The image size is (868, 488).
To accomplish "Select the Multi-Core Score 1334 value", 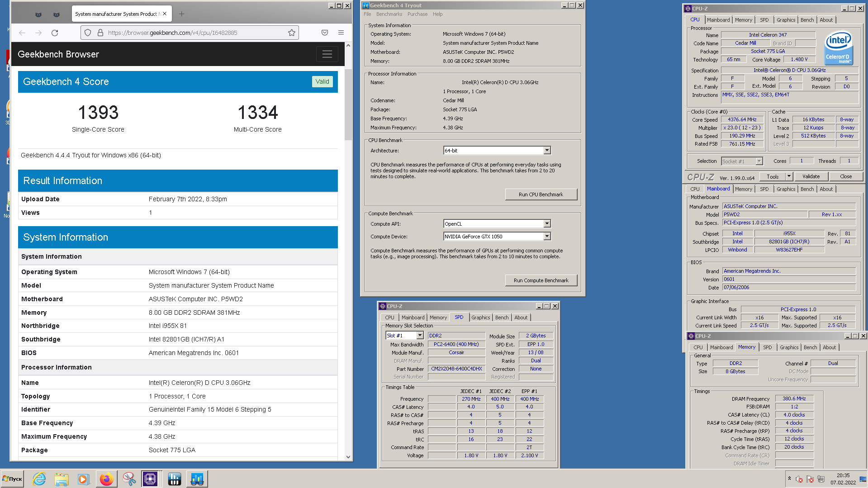I will 258,113.
